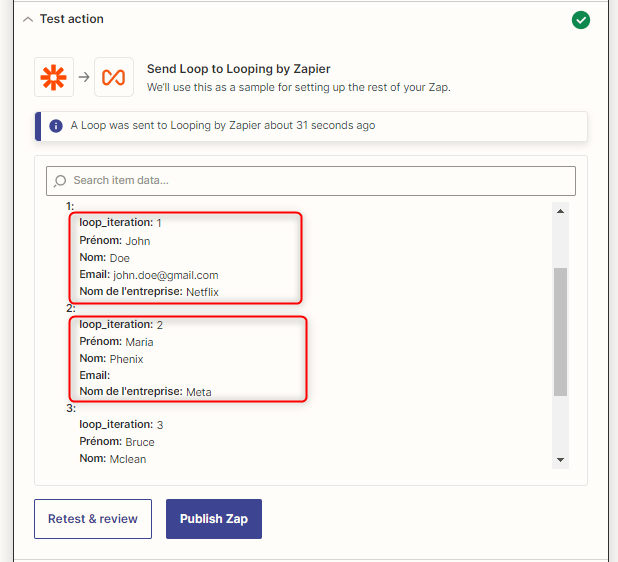This screenshot has height=562, width=618.
Task: Select the Test action header title
Action: tap(72, 19)
